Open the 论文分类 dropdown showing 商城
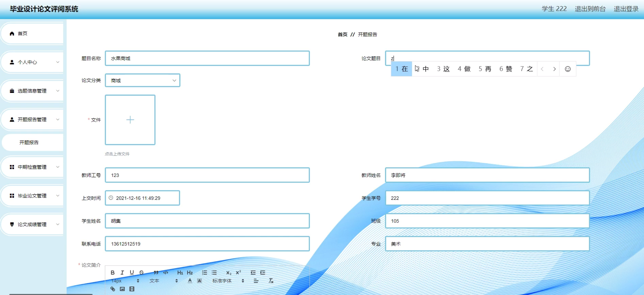 tap(143, 80)
